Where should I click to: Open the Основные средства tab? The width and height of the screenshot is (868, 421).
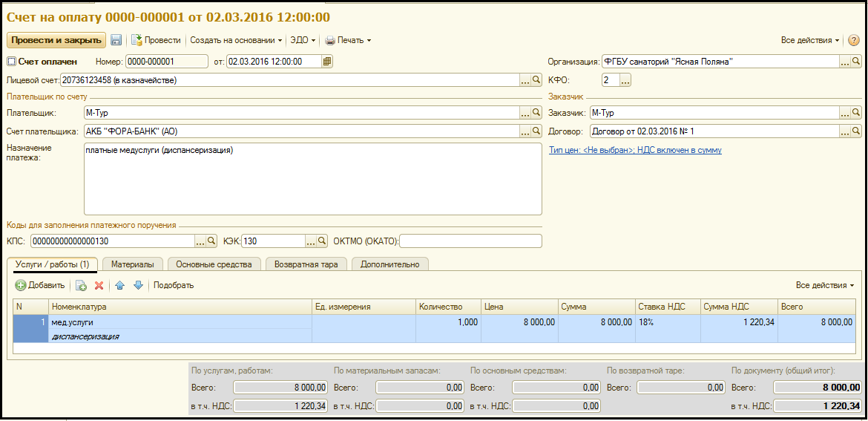pyautogui.click(x=214, y=264)
